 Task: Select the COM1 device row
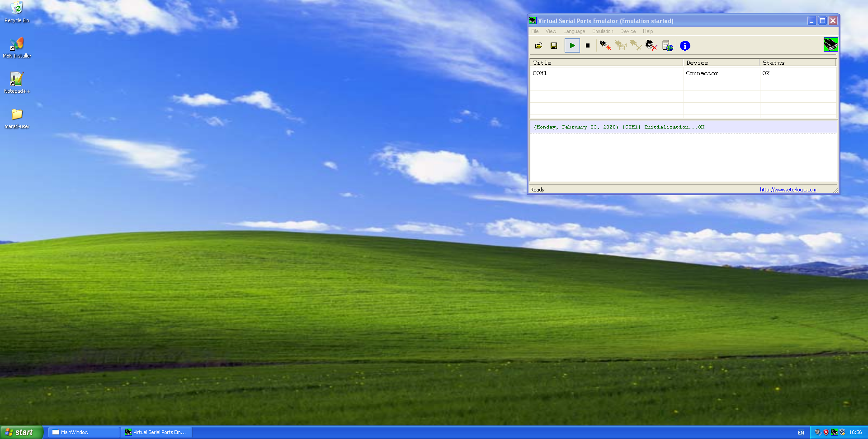click(x=684, y=73)
